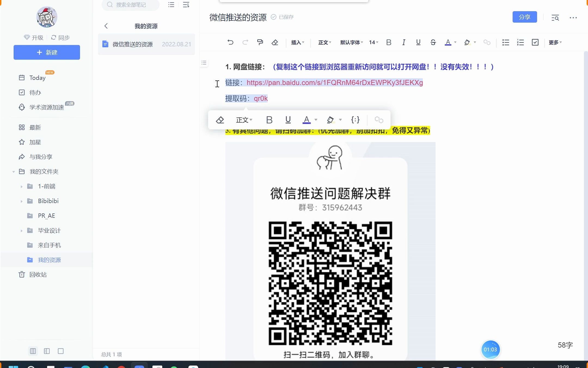Insert code block from floating toolbar
Viewport: 588px width, 368px height.
(x=355, y=120)
